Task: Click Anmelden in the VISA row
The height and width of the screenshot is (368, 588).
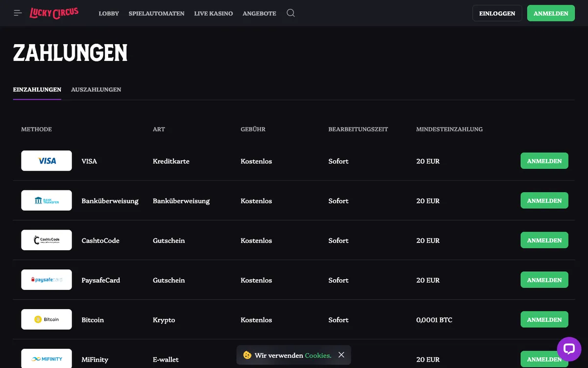Action: [544, 161]
